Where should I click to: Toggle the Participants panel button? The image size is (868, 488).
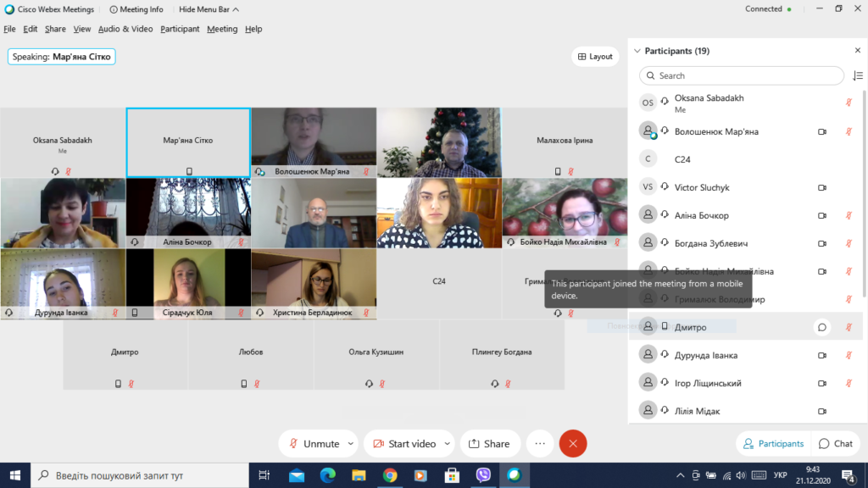[773, 444]
